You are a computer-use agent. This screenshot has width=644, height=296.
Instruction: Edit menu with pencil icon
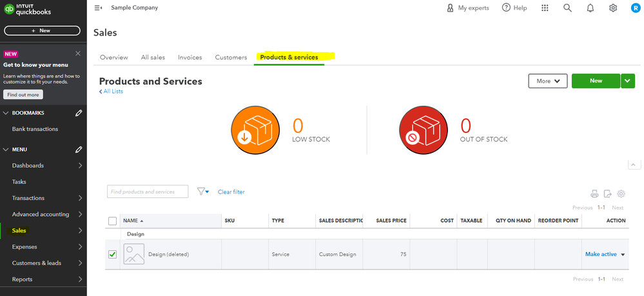point(79,150)
